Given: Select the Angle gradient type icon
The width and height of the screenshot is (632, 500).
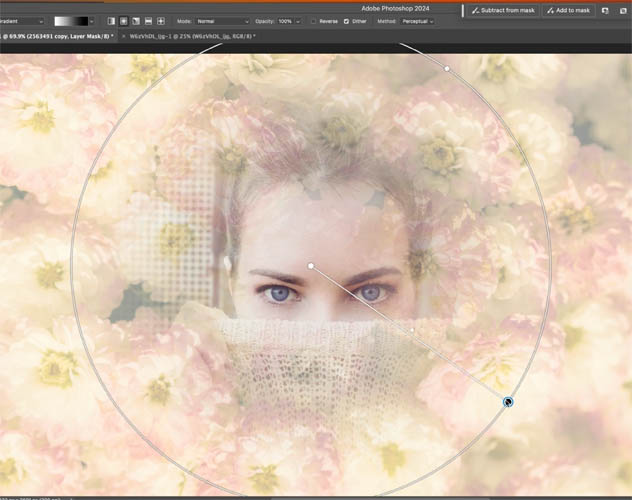Looking at the screenshot, I should 136,21.
